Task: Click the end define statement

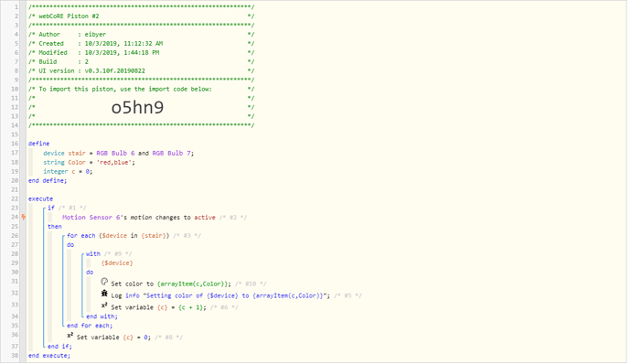Action: (x=48, y=181)
